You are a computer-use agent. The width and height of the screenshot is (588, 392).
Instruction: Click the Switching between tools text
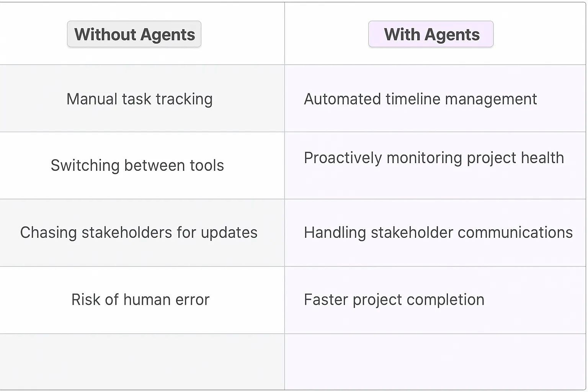coord(137,166)
